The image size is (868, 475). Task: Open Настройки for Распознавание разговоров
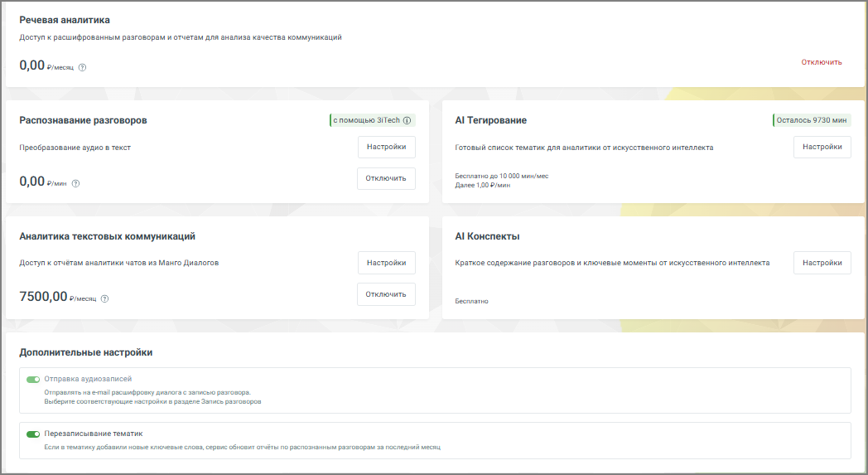[x=386, y=148]
